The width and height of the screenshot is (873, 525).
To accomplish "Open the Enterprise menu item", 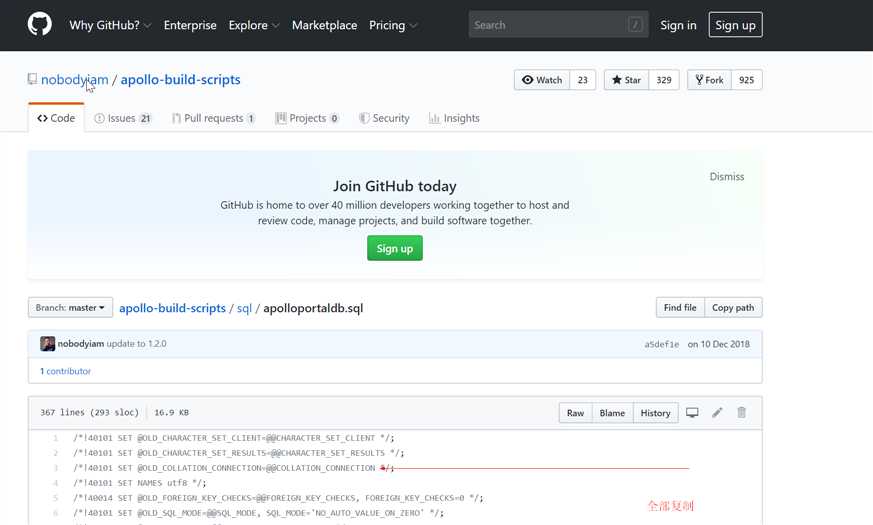I will point(190,25).
